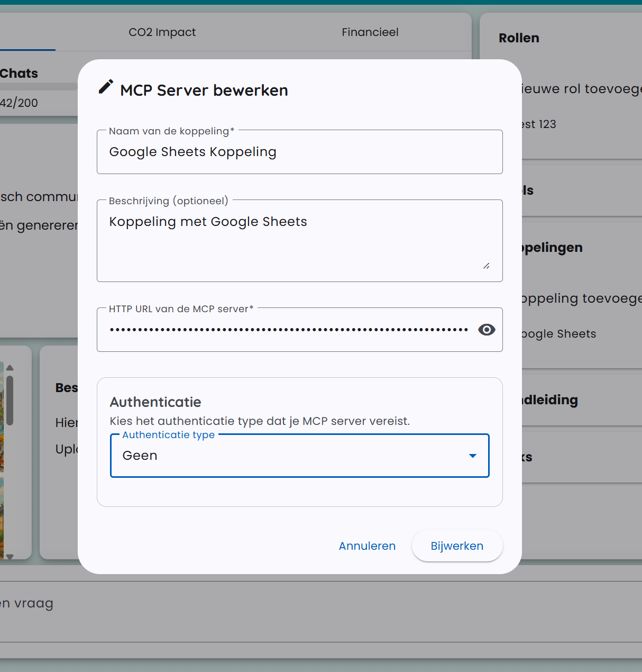Switch to the CO2 Impact tab

pos(162,32)
